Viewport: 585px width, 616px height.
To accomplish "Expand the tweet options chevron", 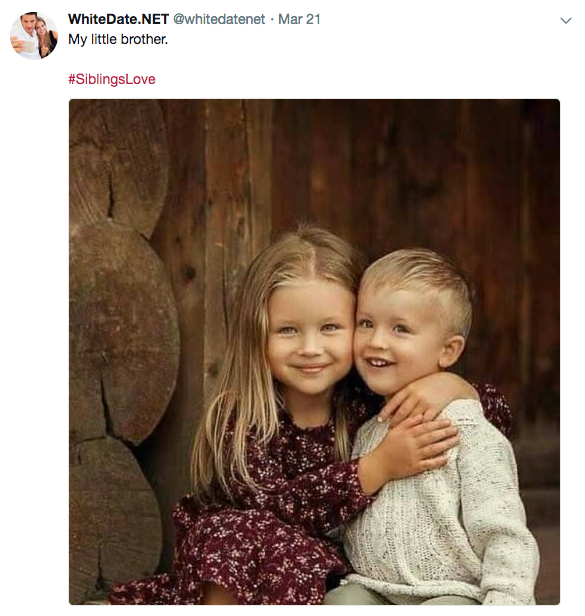I will pyautogui.click(x=565, y=20).
